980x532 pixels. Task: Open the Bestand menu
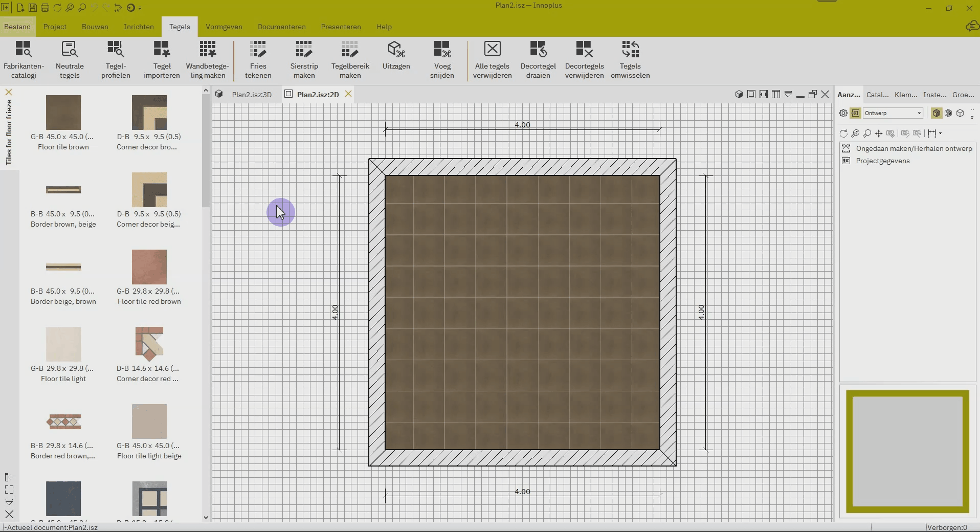[x=17, y=27]
